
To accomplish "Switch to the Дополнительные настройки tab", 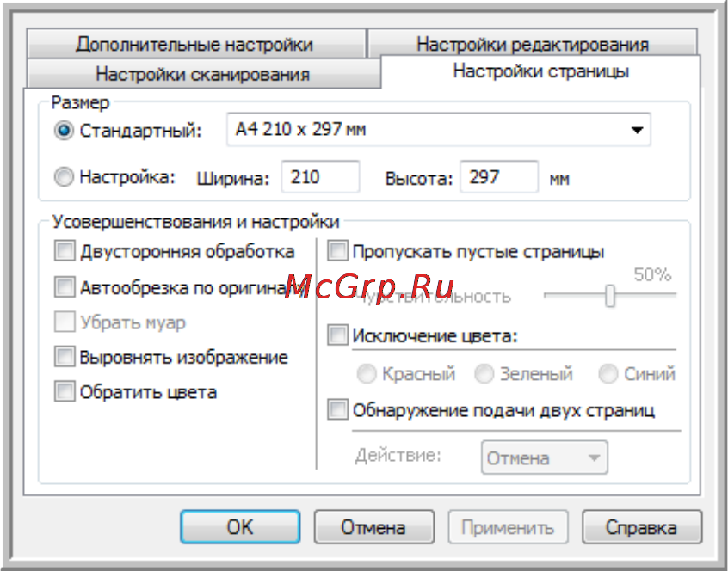I will (x=196, y=44).
